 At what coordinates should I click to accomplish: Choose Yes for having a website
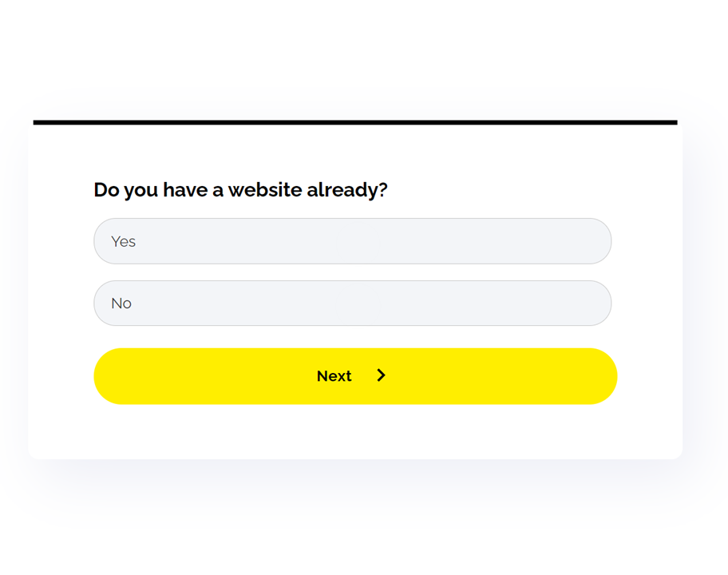click(x=352, y=241)
